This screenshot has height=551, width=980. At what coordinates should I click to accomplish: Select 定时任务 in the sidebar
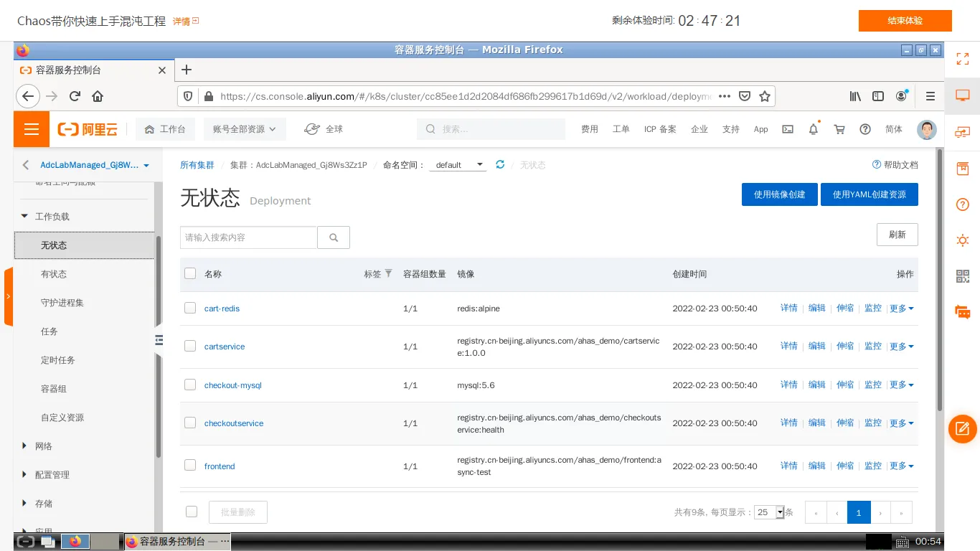pyautogui.click(x=58, y=360)
